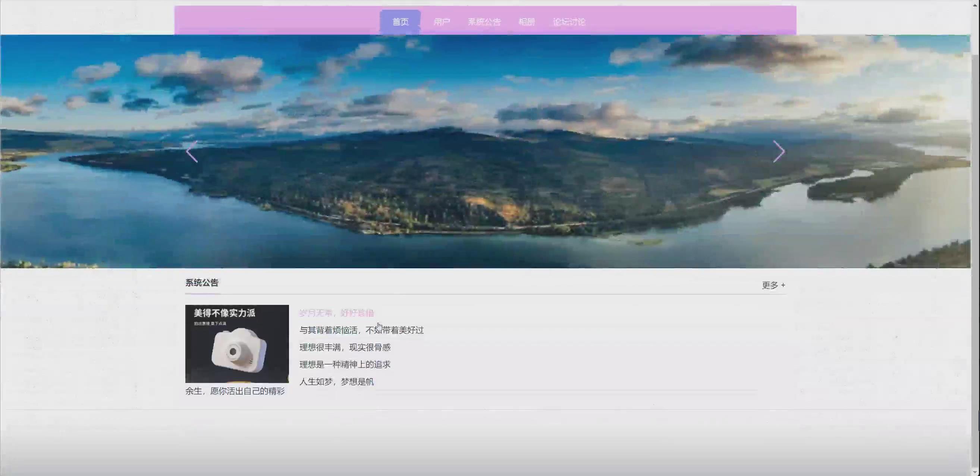Click the carousel previous (left) arrow
The width and height of the screenshot is (980, 476).
tap(192, 151)
